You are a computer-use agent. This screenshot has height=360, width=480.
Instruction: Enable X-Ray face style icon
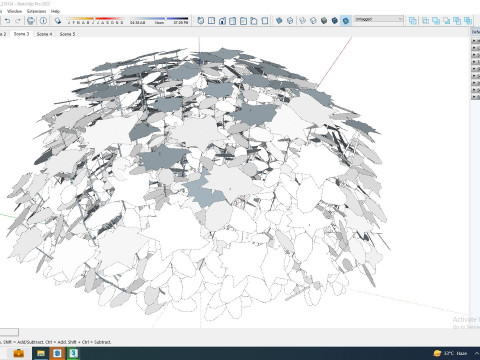pos(279,21)
